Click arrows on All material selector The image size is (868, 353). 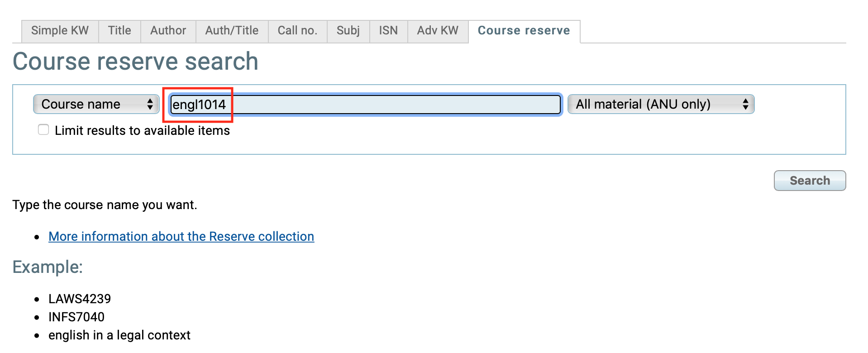[x=745, y=104]
